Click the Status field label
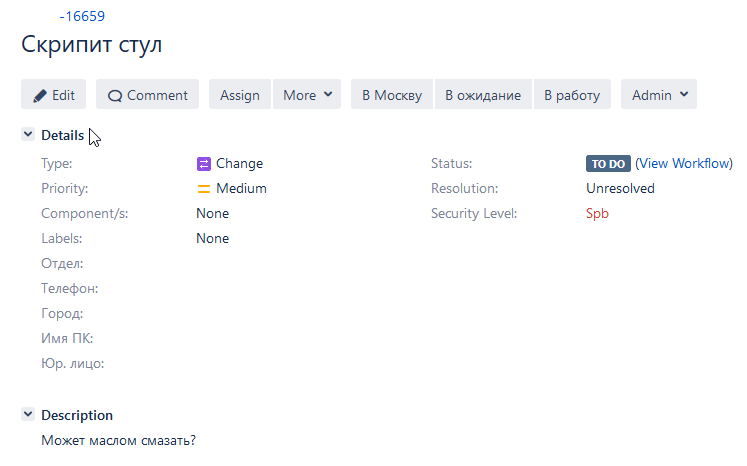 [x=452, y=163]
